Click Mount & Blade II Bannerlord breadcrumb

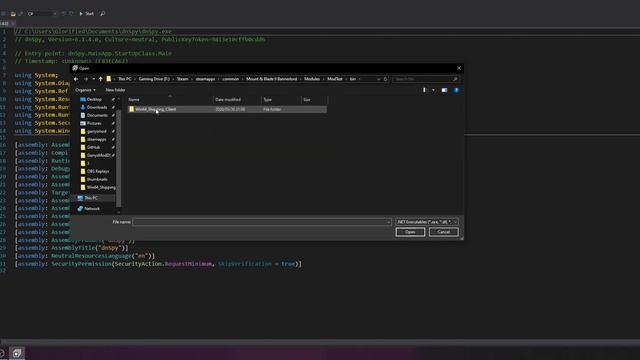(x=271, y=79)
